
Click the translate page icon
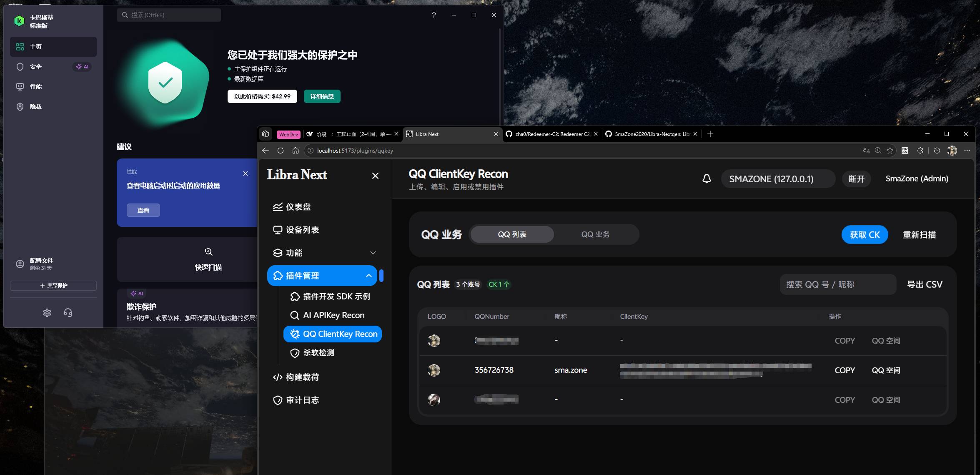click(866, 151)
